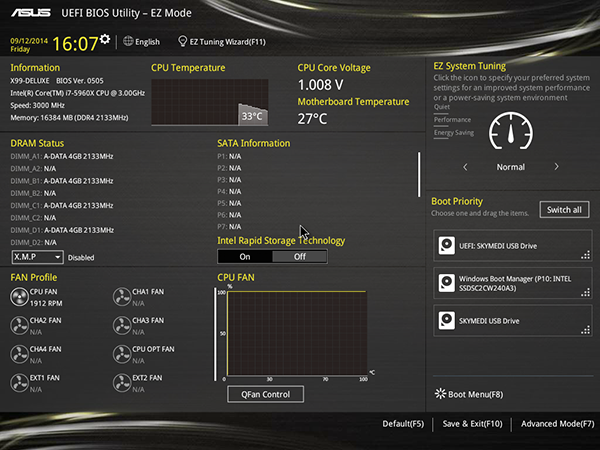This screenshot has height=450, width=600.
Task: Click drag handle on Windows Boot Manager entry
Action: tap(585, 293)
